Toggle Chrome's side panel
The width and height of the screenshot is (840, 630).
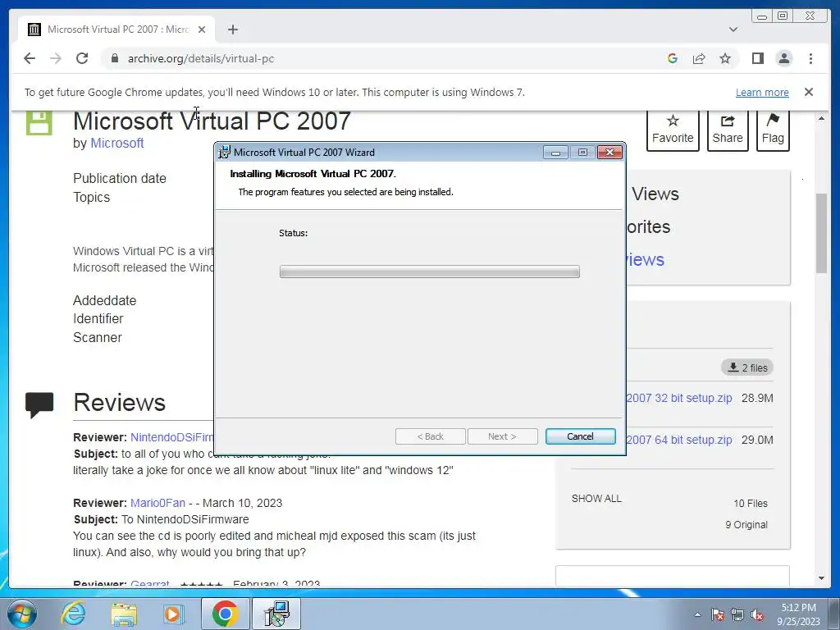(x=757, y=58)
